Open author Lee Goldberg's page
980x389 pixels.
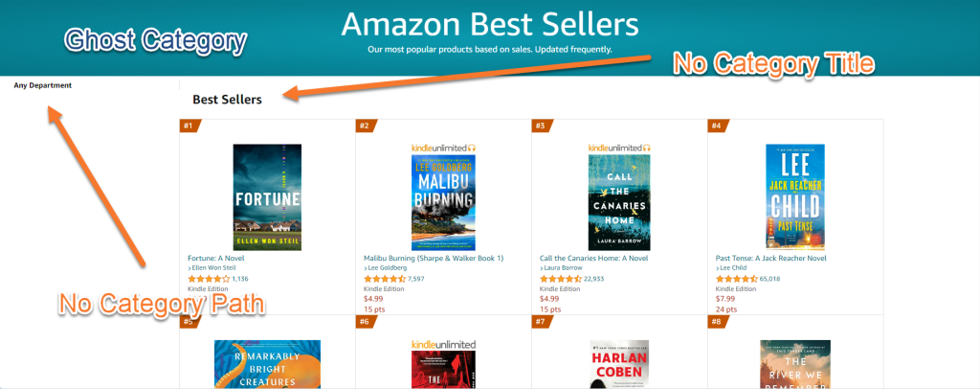click(387, 268)
